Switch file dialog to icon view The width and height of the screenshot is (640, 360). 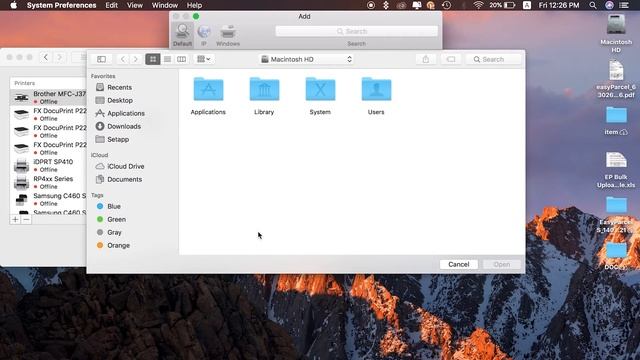(153, 59)
